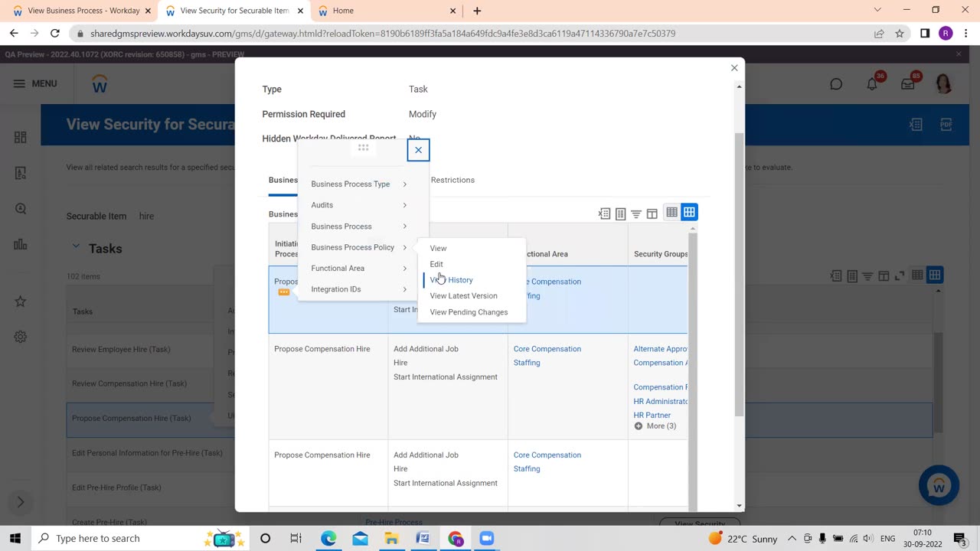Open favorites star in sidebar
This screenshot has width=980, height=551.
point(21,302)
